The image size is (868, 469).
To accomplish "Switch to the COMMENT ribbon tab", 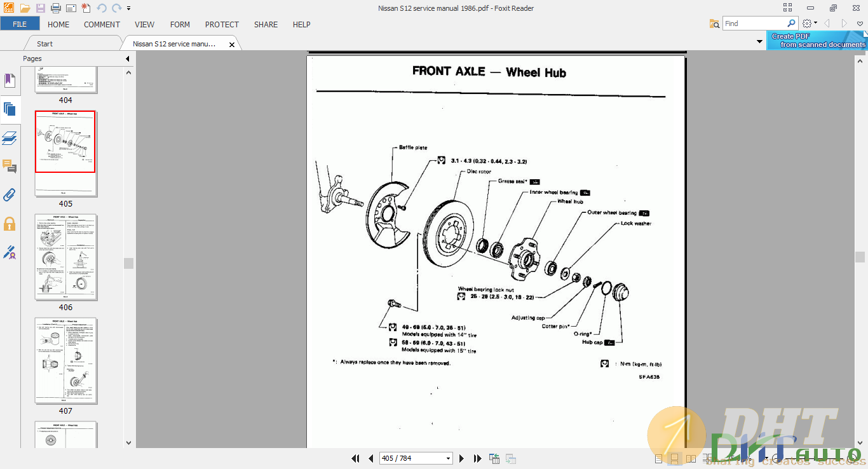I will 102,24.
